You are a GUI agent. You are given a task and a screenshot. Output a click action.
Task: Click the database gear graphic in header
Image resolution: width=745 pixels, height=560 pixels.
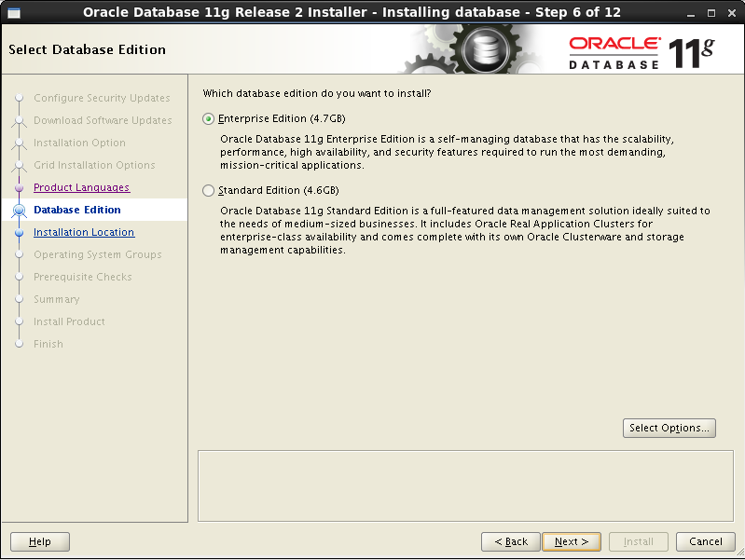[x=485, y=49]
